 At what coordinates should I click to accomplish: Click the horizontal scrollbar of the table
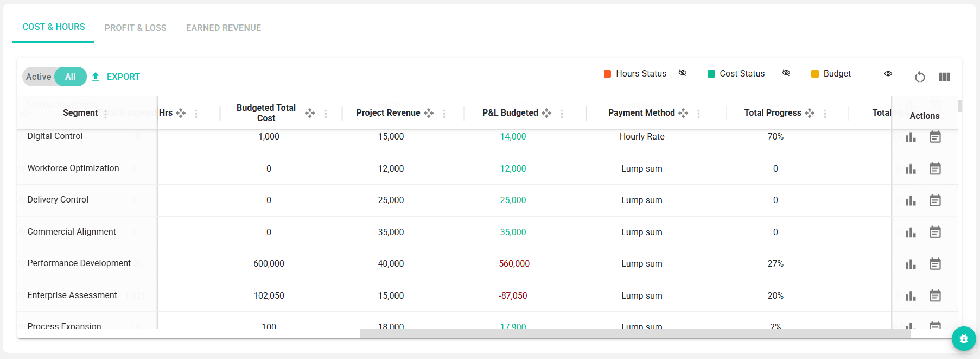tap(635, 333)
